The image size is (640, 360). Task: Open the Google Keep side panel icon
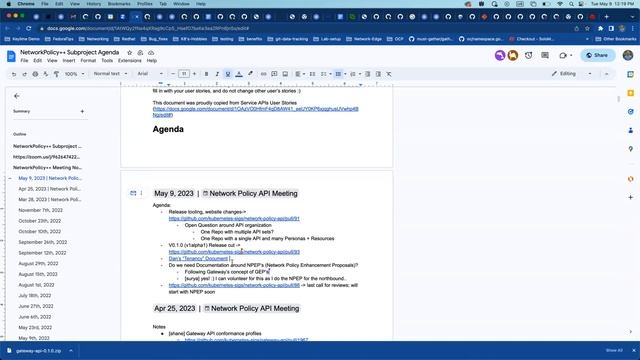tap(631, 93)
